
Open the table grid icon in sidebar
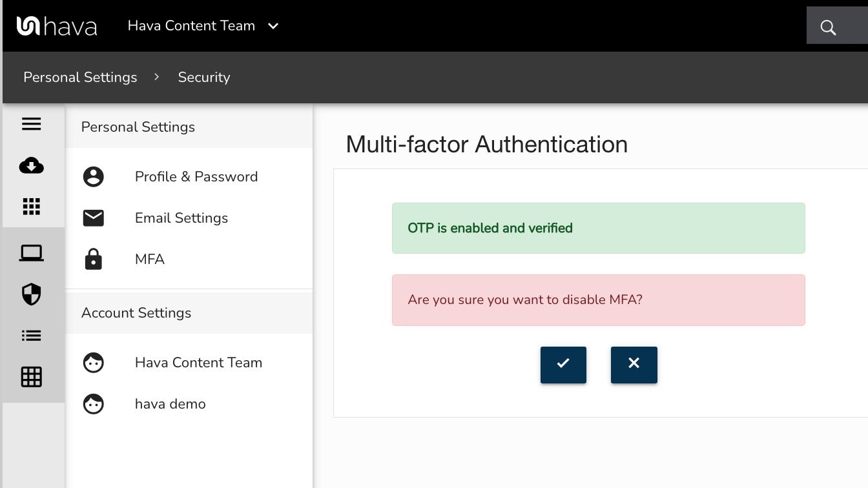click(x=32, y=376)
